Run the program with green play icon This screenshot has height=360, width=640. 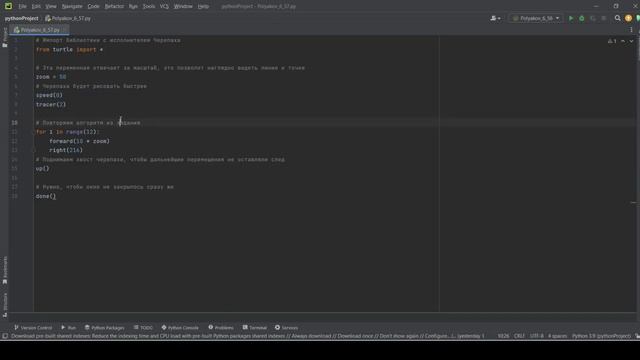pyautogui.click(x=571, y=18)
